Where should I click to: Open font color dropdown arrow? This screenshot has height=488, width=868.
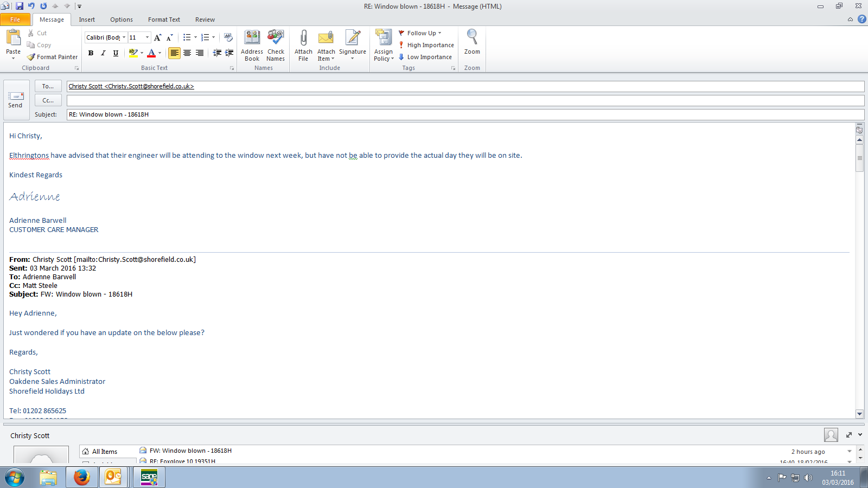159,53
